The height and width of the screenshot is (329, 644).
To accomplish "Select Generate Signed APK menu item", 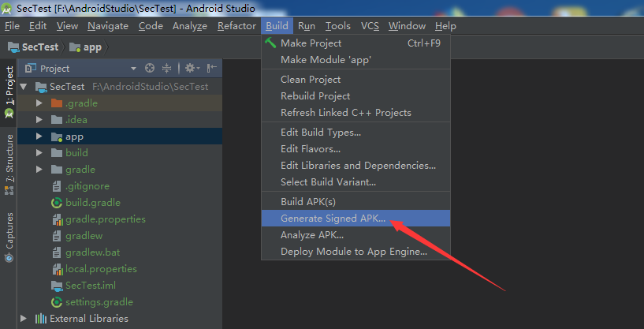I will (333, 219).
